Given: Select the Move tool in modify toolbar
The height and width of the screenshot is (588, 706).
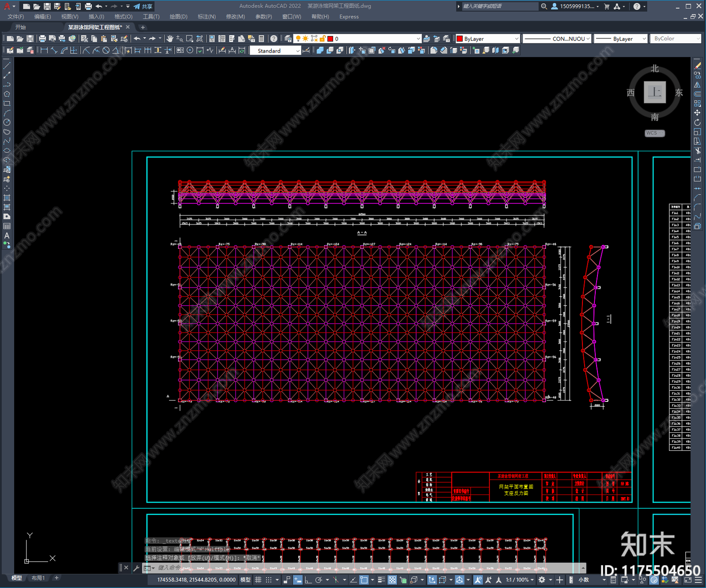Looking at the screenshot, I should point(697,113).
